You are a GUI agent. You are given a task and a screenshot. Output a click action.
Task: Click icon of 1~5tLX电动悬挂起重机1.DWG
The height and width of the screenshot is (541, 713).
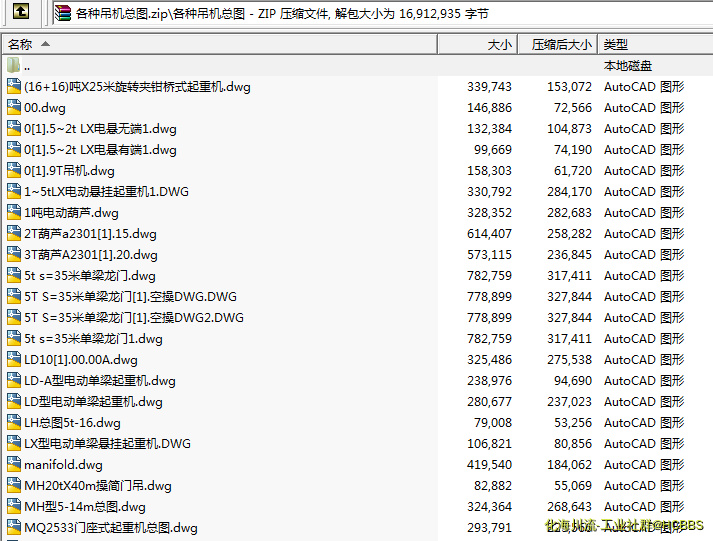[x=14, y=191]
